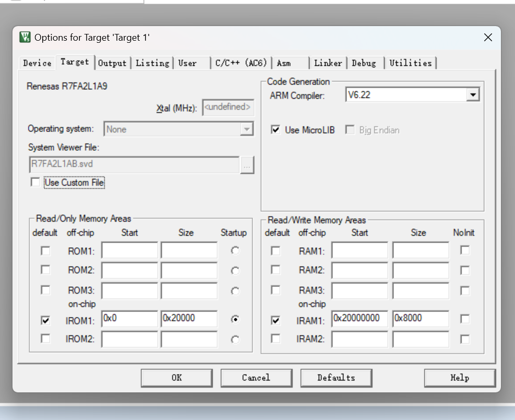Open the Linker tab

pyautogui.click(x=328, y=63)
